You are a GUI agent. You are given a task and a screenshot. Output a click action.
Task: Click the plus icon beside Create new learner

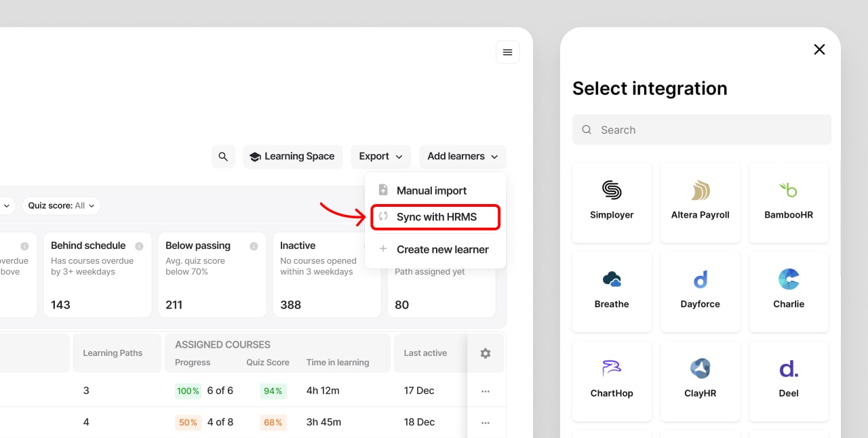pos(383,249)
